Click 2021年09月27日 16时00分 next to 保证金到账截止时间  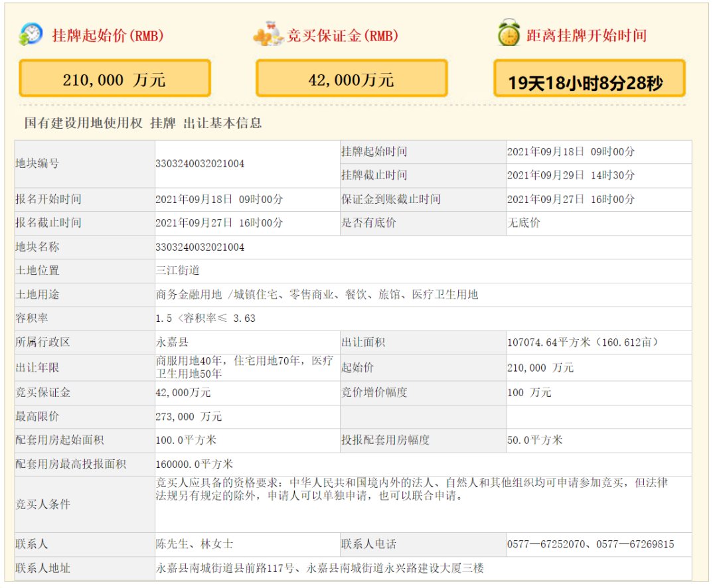click(x=571, y=199)
